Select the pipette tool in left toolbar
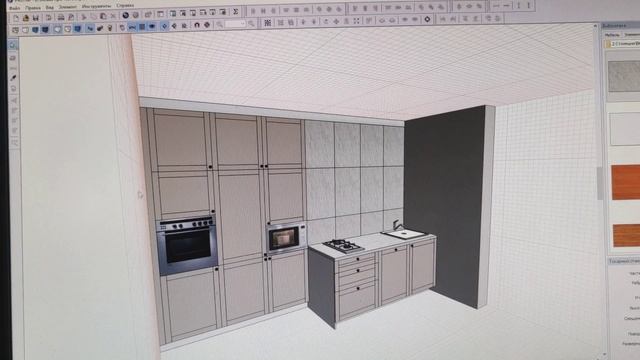The image size is (640, 360). (x=13, y=78)
